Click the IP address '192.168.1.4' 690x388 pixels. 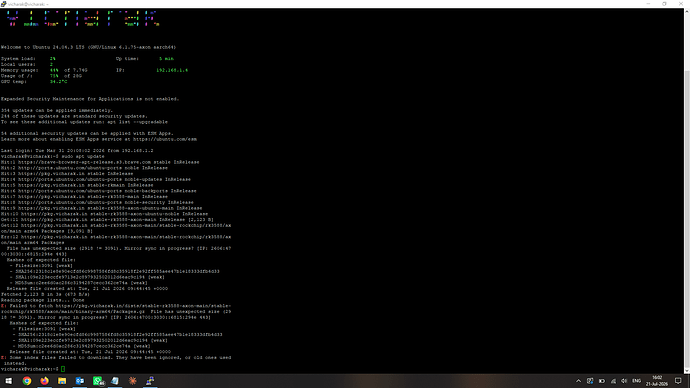172,70
